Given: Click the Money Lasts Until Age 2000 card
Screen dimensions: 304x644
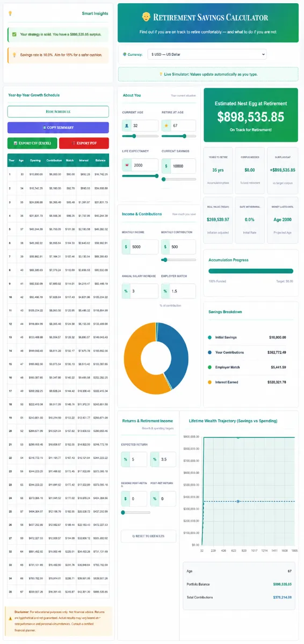Looking at the screenshot, I should point(282,220).
